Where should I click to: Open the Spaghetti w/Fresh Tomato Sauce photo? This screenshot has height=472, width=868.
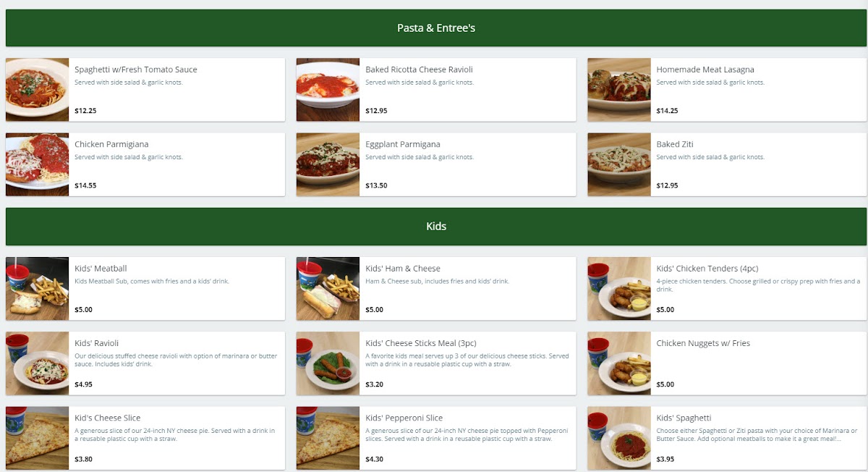coord(37,90)
